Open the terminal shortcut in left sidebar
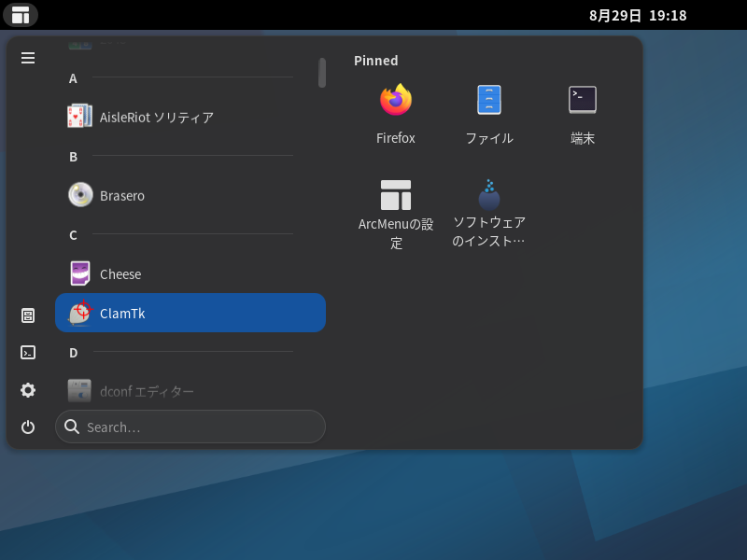 pos(28,353)
